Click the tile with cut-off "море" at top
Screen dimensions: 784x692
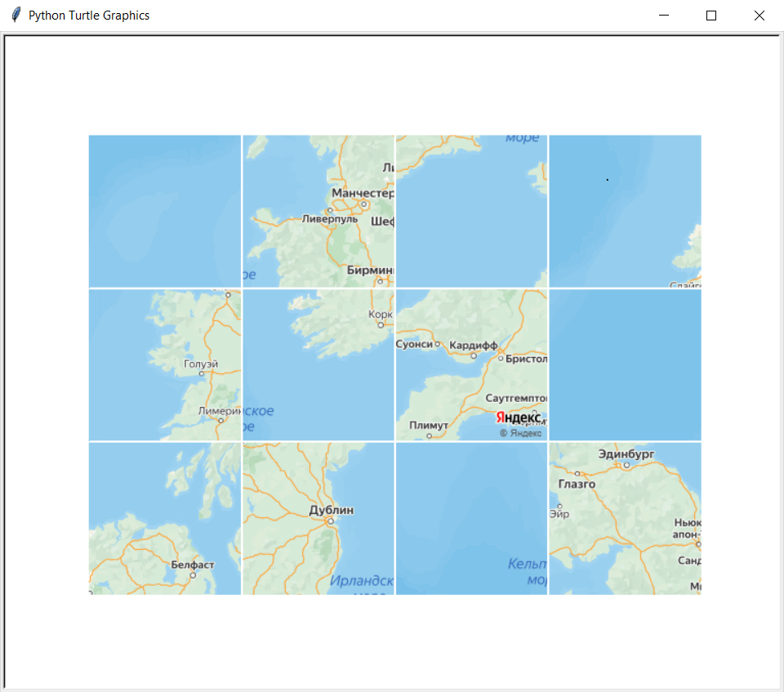[x=471, y=211]
